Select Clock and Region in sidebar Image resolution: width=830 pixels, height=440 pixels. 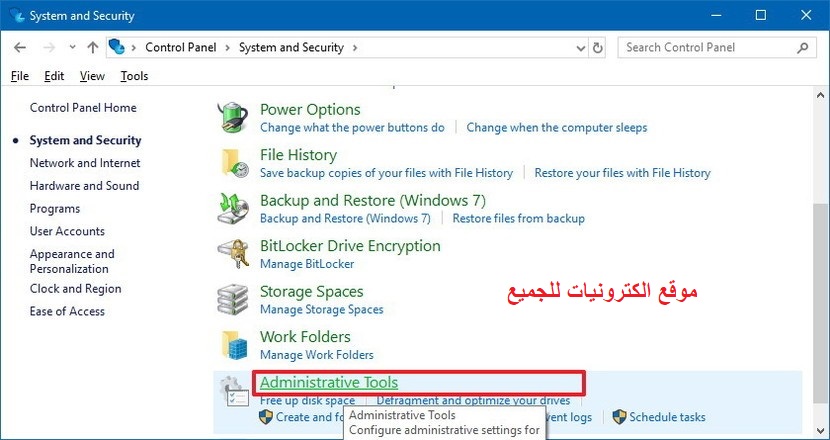(x=75, y=289)
